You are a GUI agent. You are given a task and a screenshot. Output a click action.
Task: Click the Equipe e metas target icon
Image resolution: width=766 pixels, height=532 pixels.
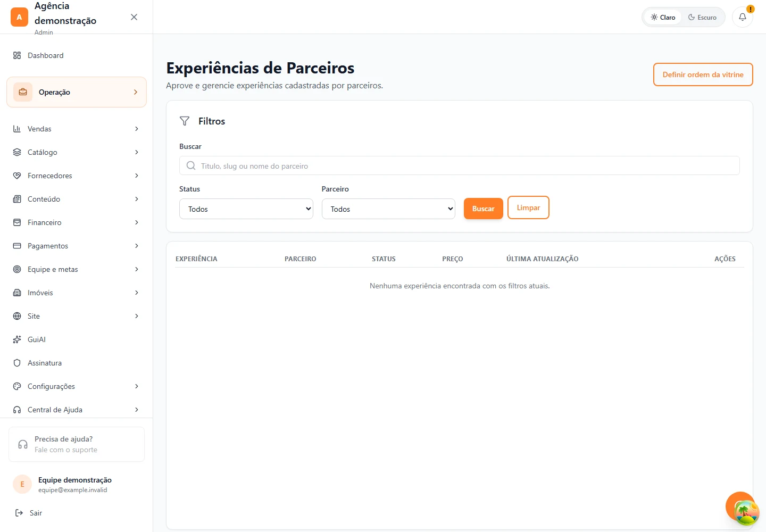click(17, 269)
